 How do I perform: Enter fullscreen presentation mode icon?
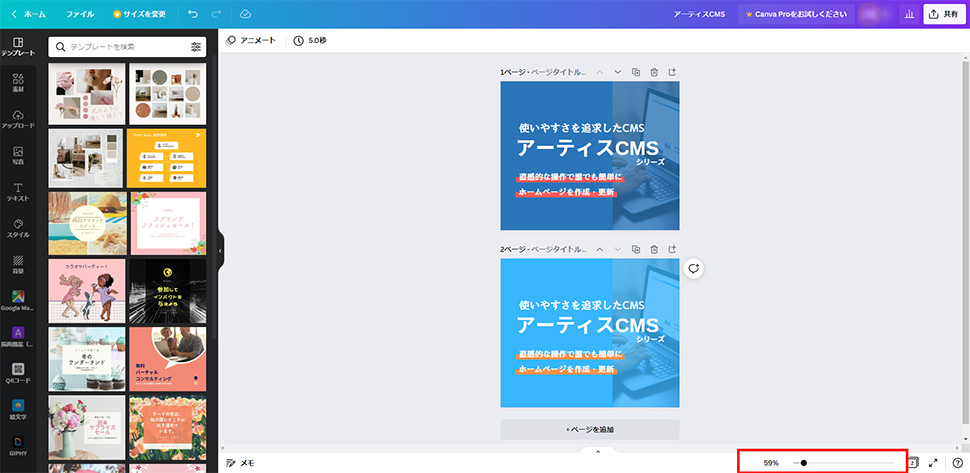[x=934, y=462]
